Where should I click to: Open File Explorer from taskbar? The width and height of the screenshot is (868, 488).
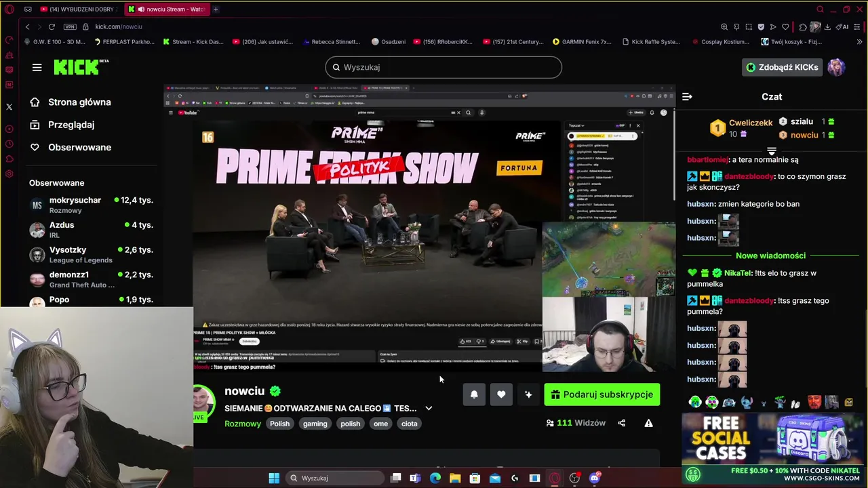[455, 478]
